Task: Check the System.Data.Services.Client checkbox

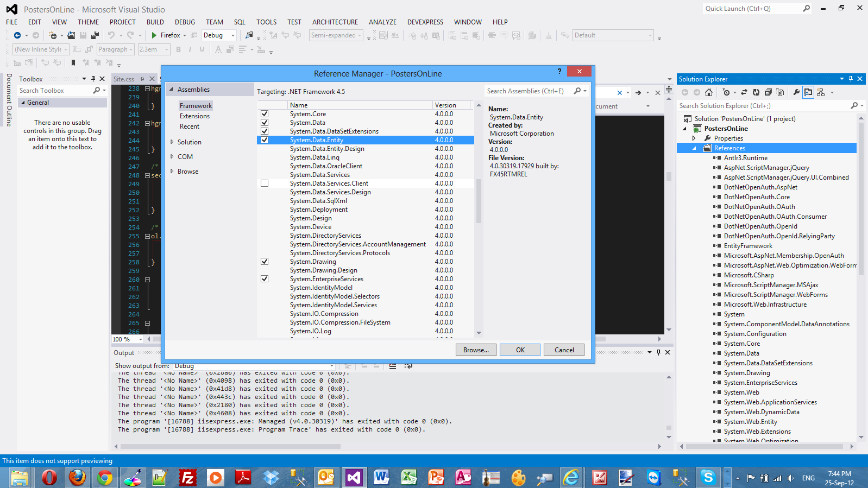Action: pos(265,183)
